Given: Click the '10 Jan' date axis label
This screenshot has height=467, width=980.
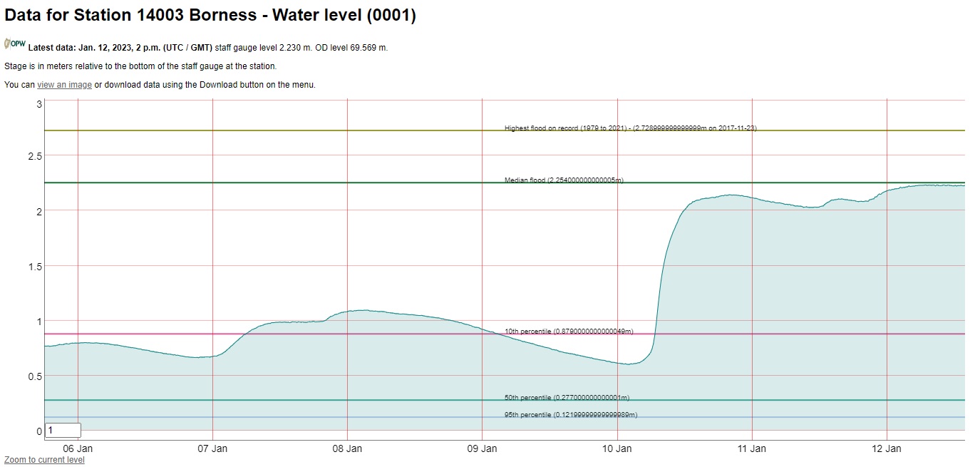Looking at the screenshot, I should pyautogui.click(x=617, y=448).
